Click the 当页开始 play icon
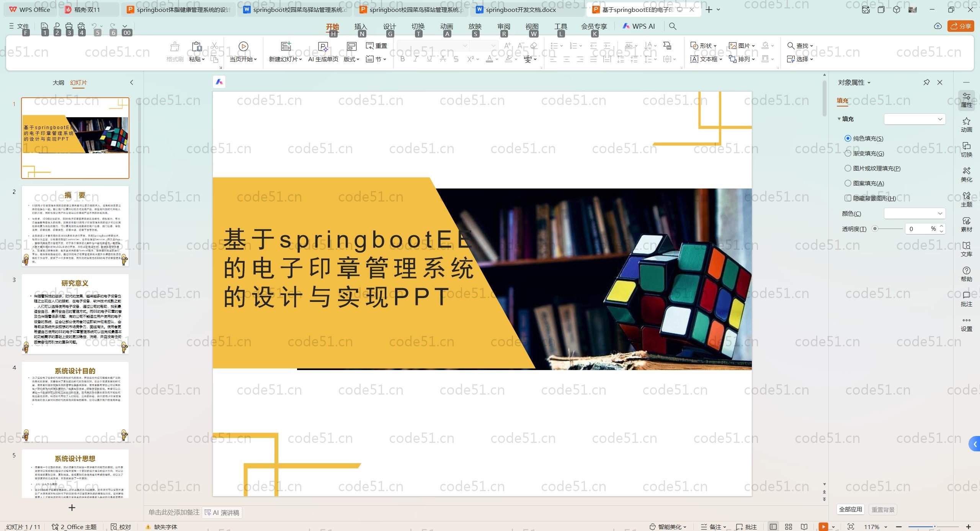The width and height of the screenshot is (980, 531). coord(243,46)
